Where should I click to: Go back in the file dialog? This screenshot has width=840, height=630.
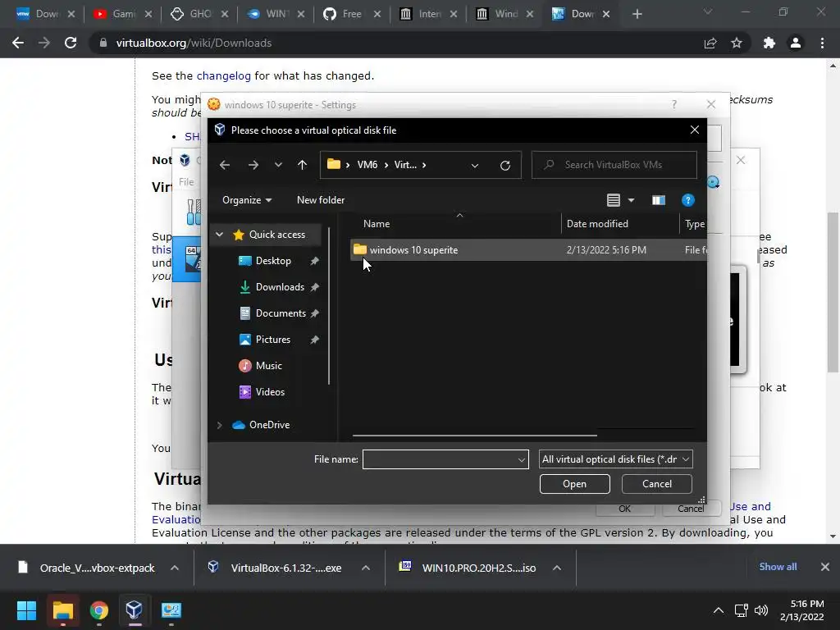(225, 165)
